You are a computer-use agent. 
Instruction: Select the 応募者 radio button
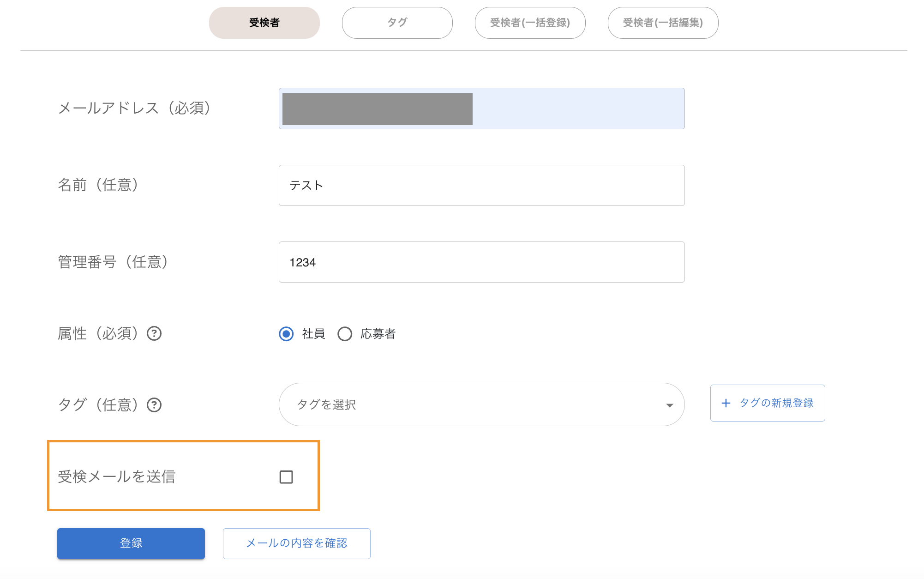[345, 334]
